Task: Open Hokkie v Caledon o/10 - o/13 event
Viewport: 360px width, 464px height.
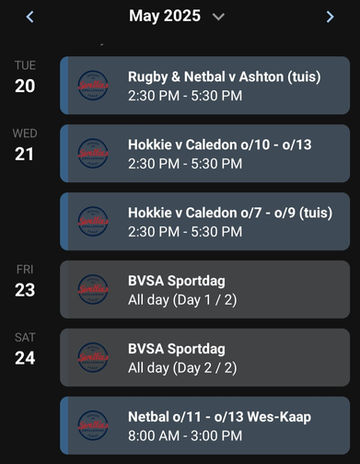Action: coord(205,153)
